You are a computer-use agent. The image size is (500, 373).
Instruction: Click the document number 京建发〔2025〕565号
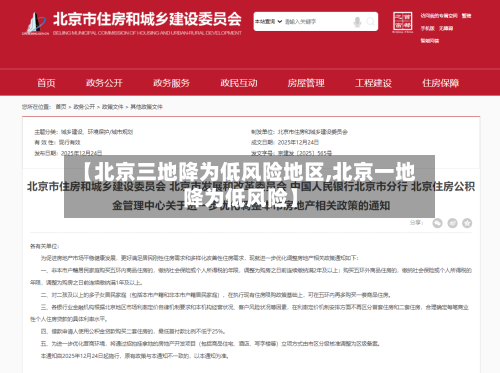[305, 153]
